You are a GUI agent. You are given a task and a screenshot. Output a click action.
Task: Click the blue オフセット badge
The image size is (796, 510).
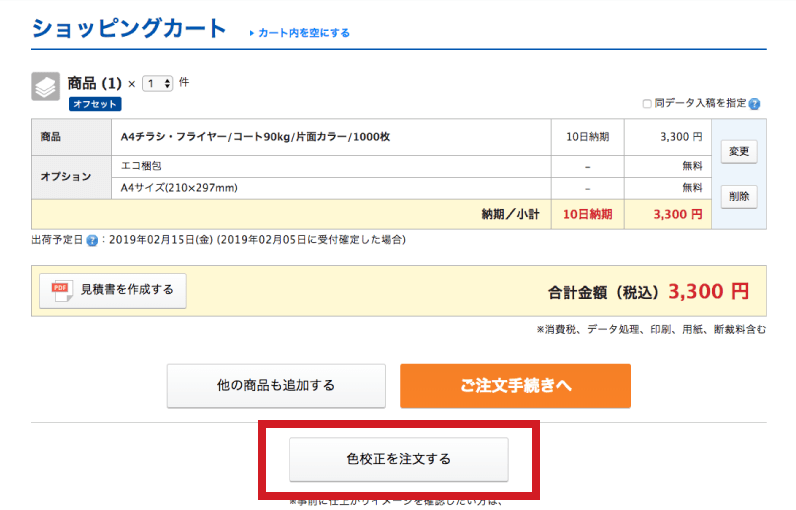click(95, 104)
